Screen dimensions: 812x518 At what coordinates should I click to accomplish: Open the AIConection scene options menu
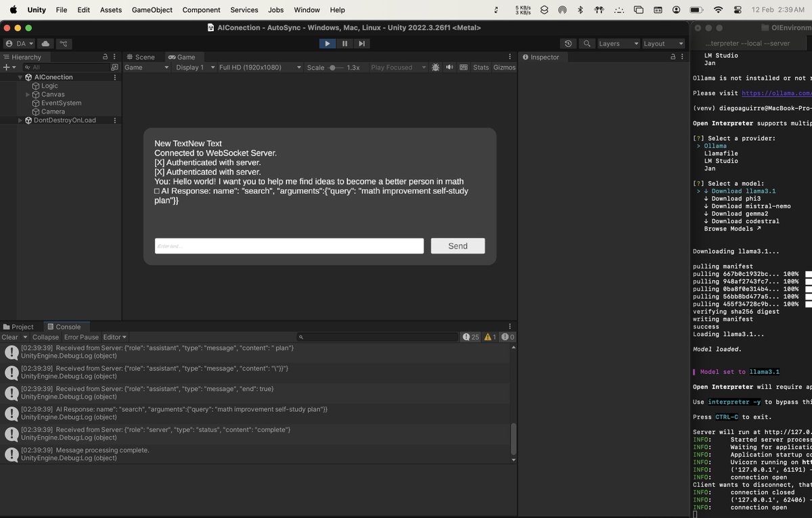tap(114, 77)
